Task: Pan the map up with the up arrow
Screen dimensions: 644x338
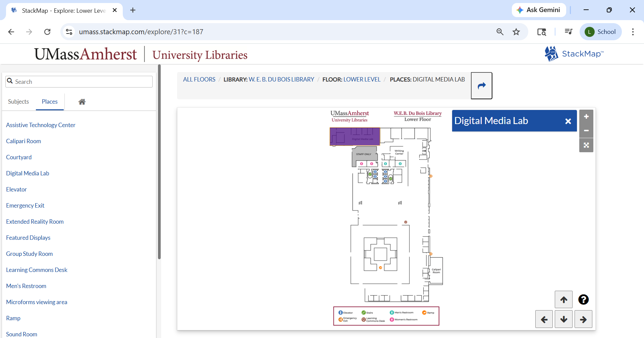Action: coord(564,299)
